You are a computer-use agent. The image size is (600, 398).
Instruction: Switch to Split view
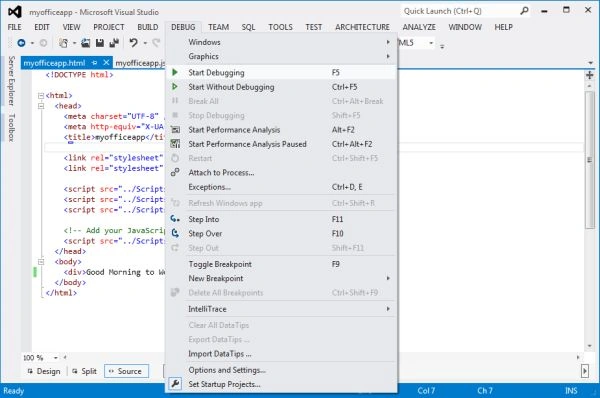84,371
